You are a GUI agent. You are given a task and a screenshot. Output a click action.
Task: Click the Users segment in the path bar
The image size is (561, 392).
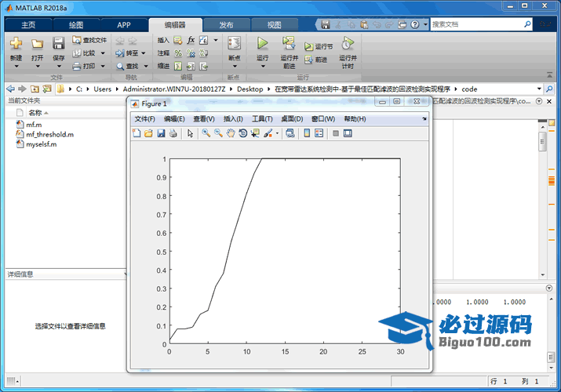[102, 89]
